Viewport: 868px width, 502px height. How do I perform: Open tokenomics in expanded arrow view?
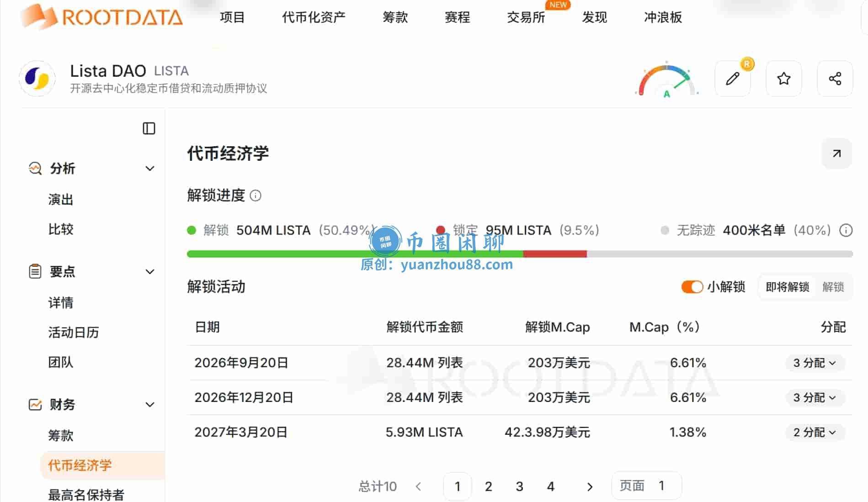click(836, 153)
